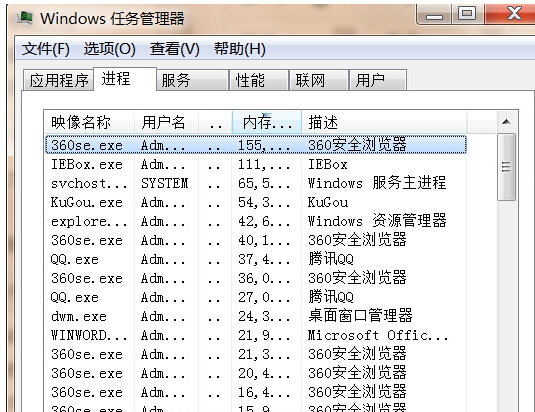Select QQ.exe row with 27,0 memory
Screen dimensions: 535x412
pos(256,297)
